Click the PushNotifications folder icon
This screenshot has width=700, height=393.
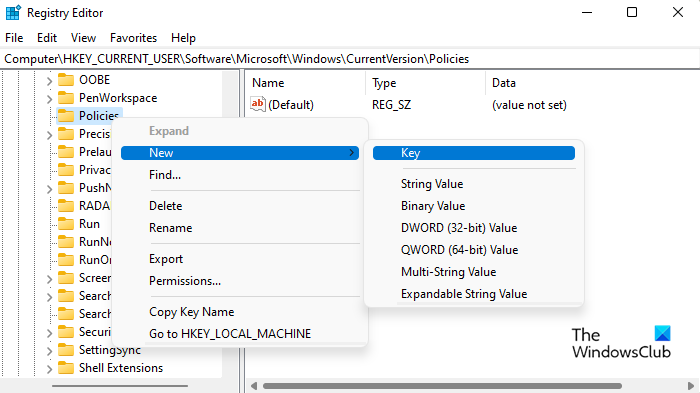66,188
